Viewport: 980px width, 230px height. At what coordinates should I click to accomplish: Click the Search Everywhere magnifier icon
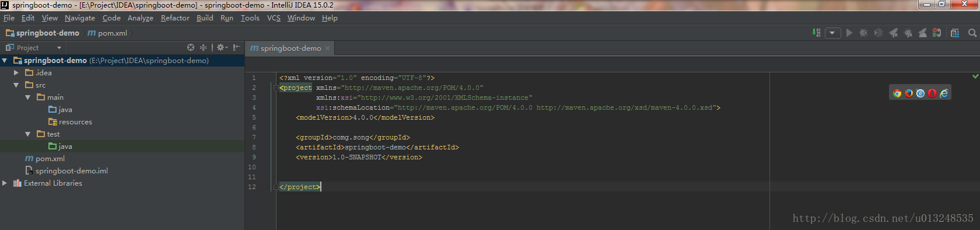(x=972, y=33)
